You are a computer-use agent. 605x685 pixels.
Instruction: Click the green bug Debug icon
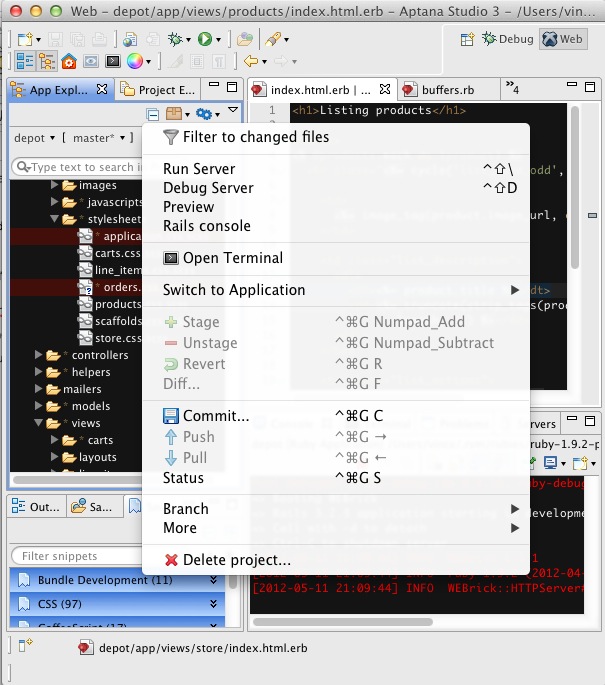175,39
